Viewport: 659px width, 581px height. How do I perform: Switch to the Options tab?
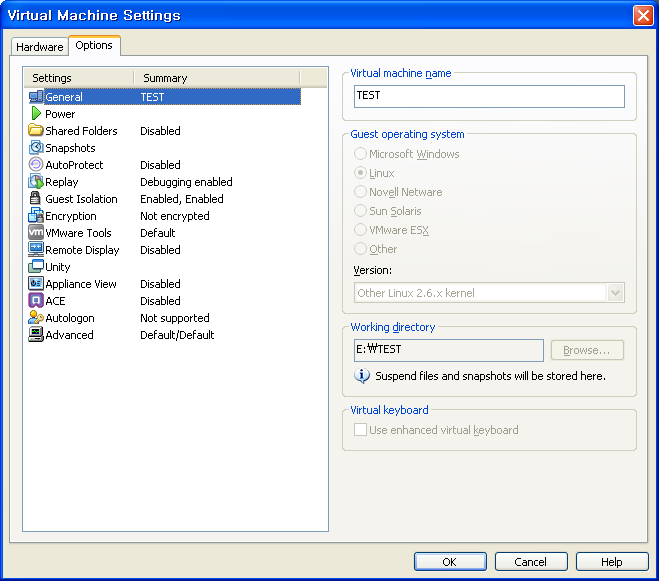tap(94, 45)
